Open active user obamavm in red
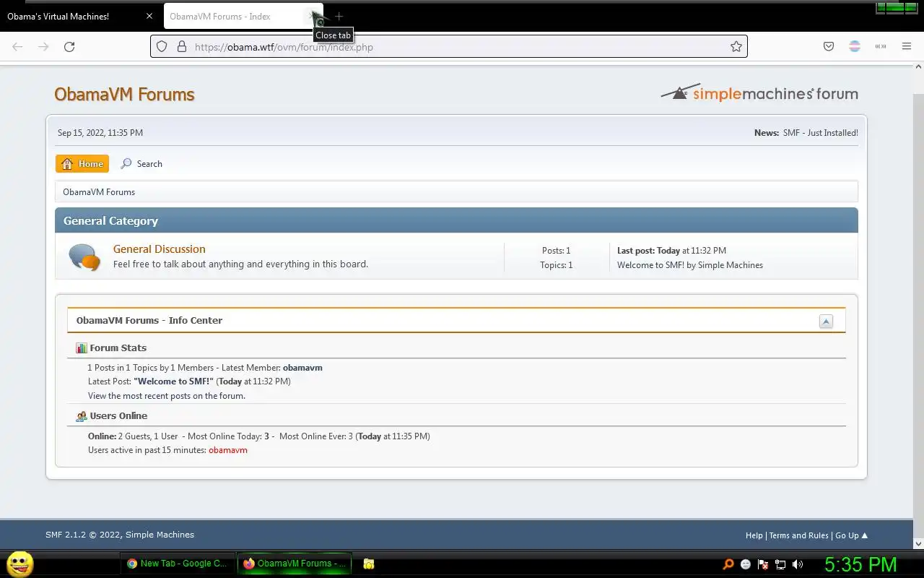This screenshot has height=578, width=924. pyautogui.click(x=228, y=450)
